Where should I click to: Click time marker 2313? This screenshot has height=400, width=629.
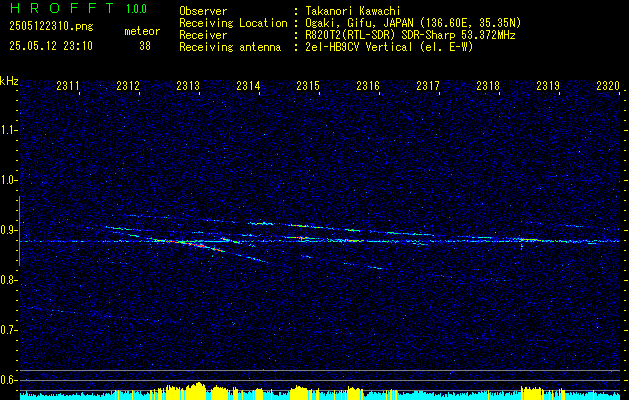point(188,86)
